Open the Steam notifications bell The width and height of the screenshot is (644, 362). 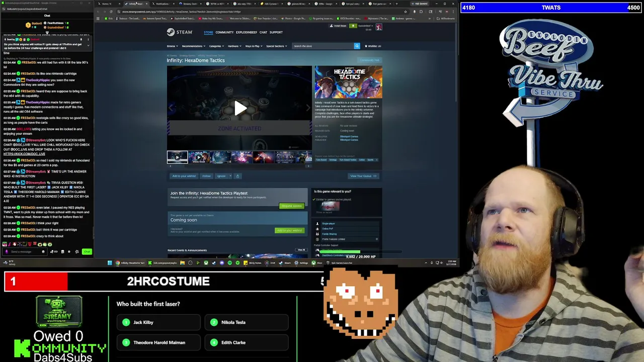(x=353, y=26)
